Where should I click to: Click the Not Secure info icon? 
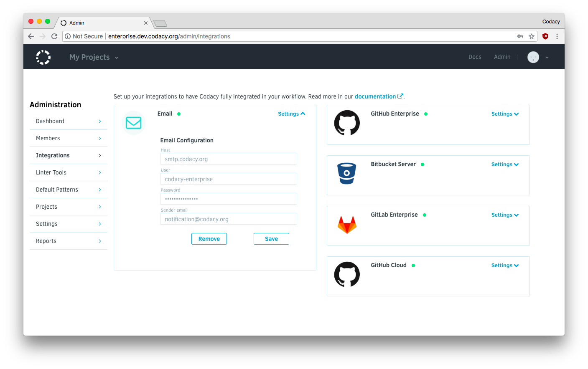point(68,36)
